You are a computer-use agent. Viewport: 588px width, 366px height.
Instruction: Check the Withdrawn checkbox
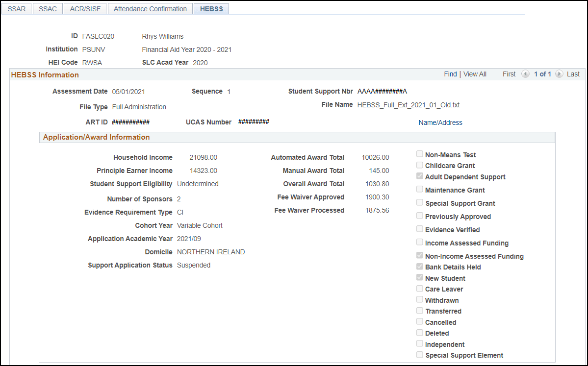click(x=420, y=299)
